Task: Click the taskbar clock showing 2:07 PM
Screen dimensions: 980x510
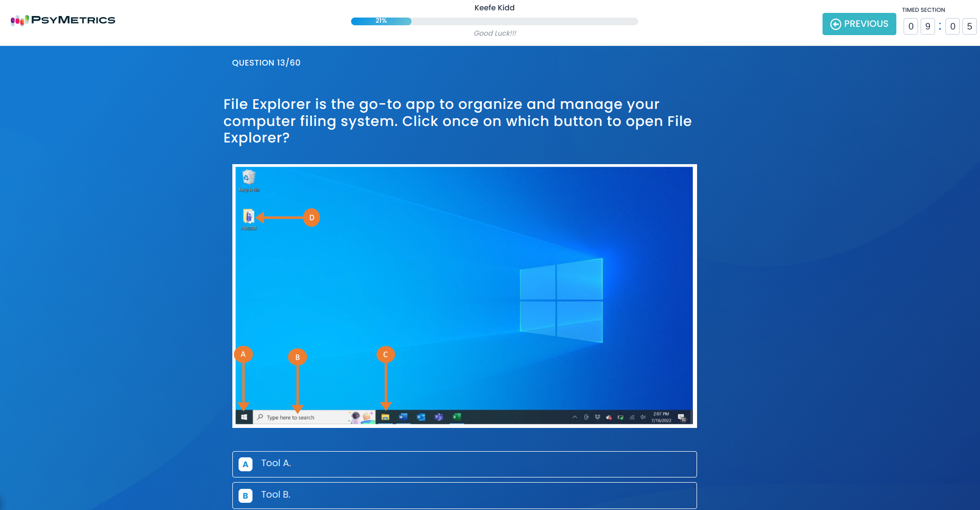Action: click(661, 417)
